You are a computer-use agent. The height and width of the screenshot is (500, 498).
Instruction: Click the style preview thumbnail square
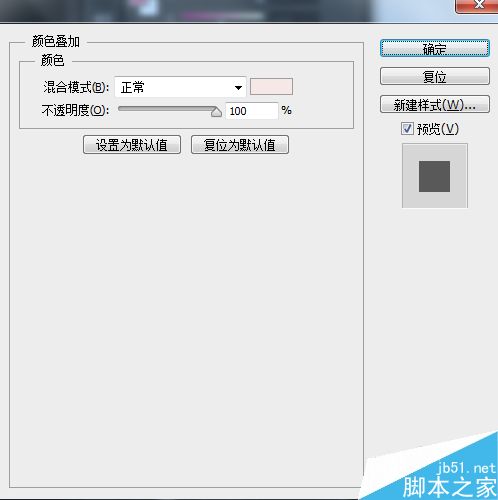click(x=435, y=176)
